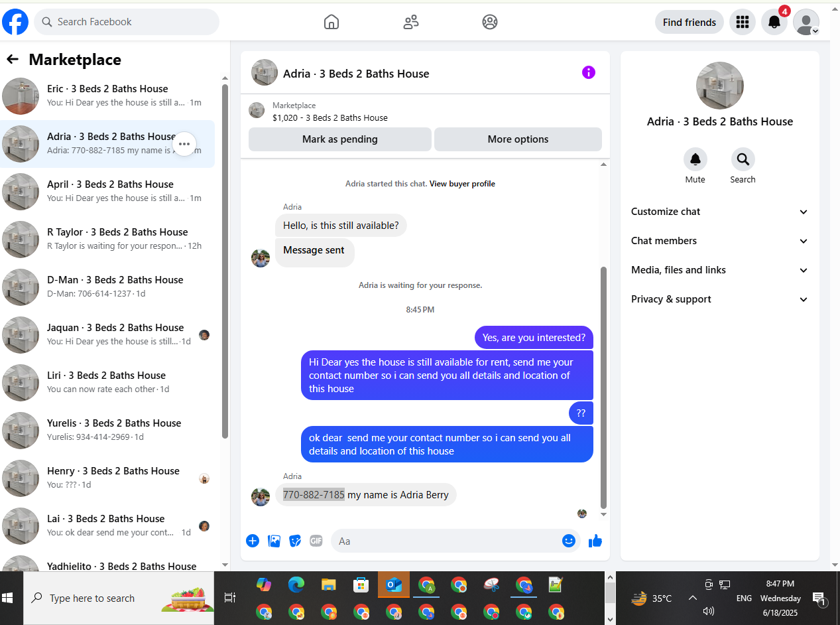This screenshot has width=840, height=625.
Task: Open Snipping Tool from the taskbar
Action: tap(491, 585)
